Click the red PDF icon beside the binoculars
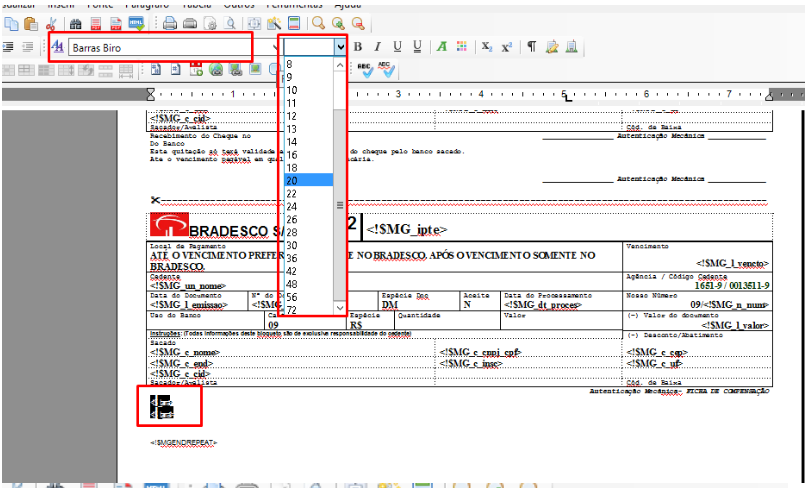 [x=96, y=24]
